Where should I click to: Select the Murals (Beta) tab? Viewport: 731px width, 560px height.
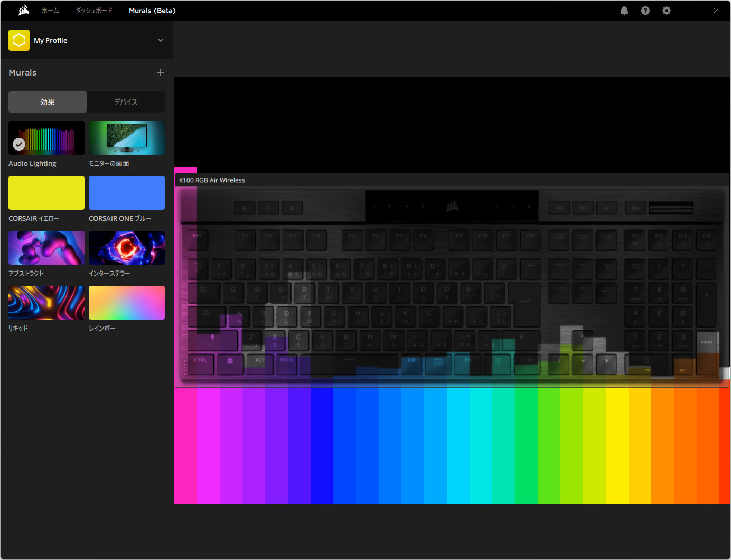point(152,11)
